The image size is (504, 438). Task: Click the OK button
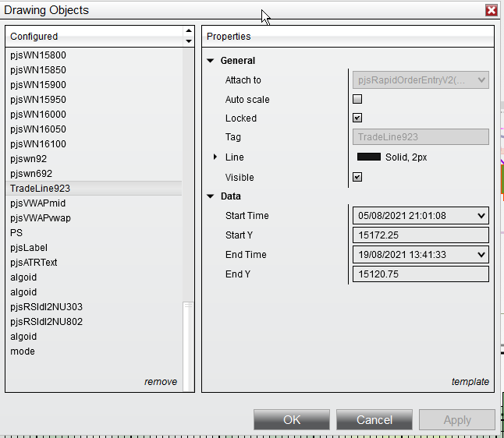point(292,420)
